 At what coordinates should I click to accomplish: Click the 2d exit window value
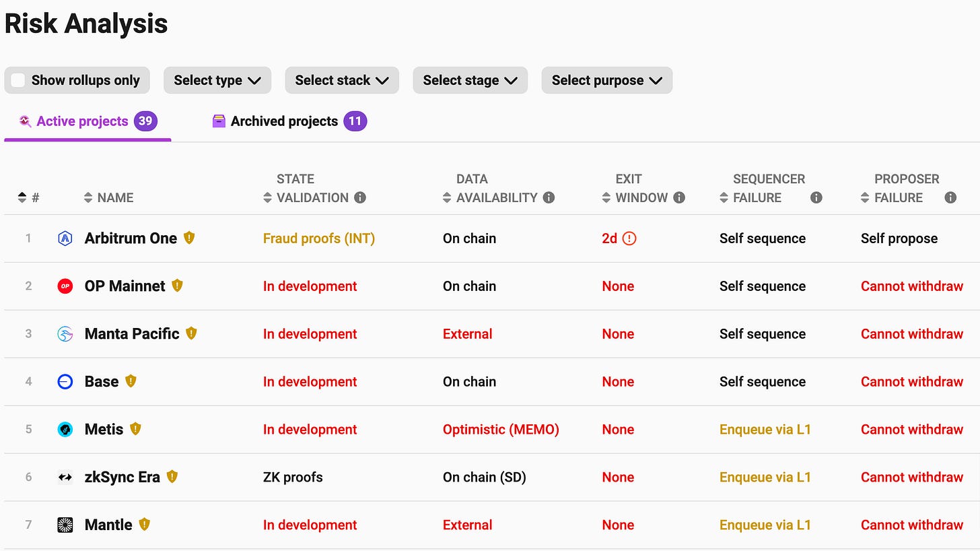click(x=610, y=238)
